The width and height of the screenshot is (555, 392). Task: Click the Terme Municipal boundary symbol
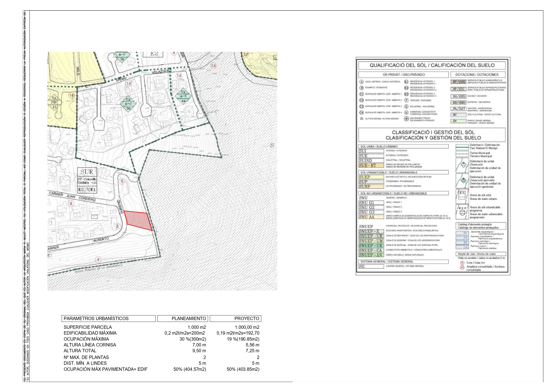[462, 154]
